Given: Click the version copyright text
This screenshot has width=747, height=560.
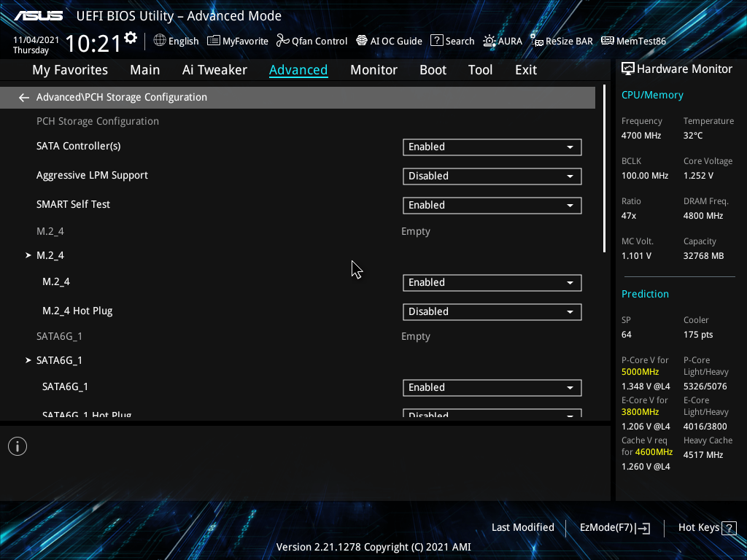Looking at the screenshot, I should click(373, 547).
